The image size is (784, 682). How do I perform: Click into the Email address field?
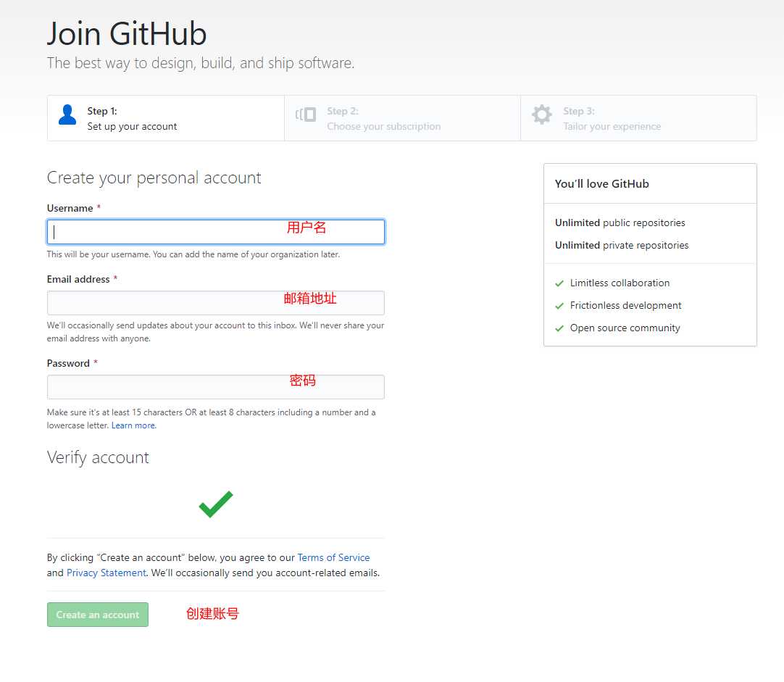(x=216, y=303)
